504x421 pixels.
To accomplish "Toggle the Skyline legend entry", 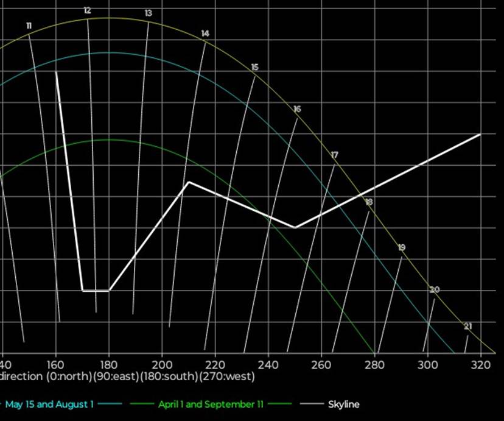I will tap(344, 405).
